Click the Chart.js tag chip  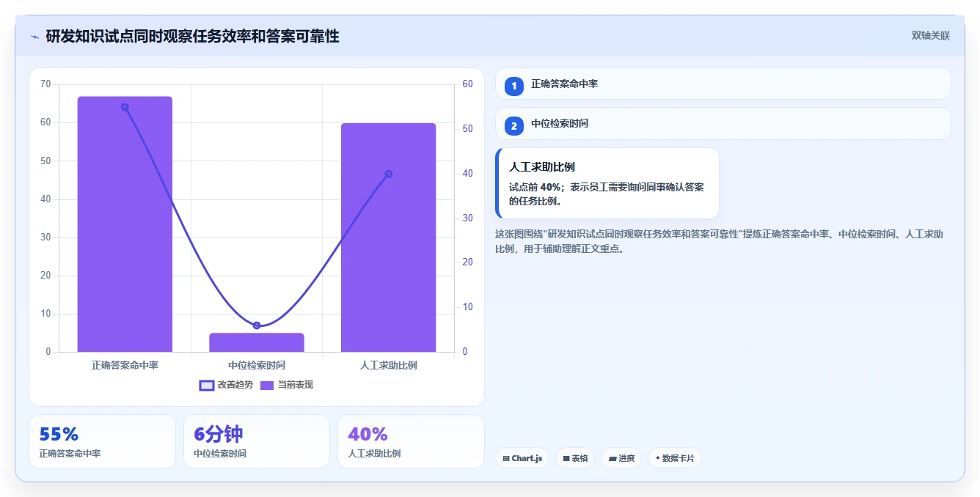(522, 458)
